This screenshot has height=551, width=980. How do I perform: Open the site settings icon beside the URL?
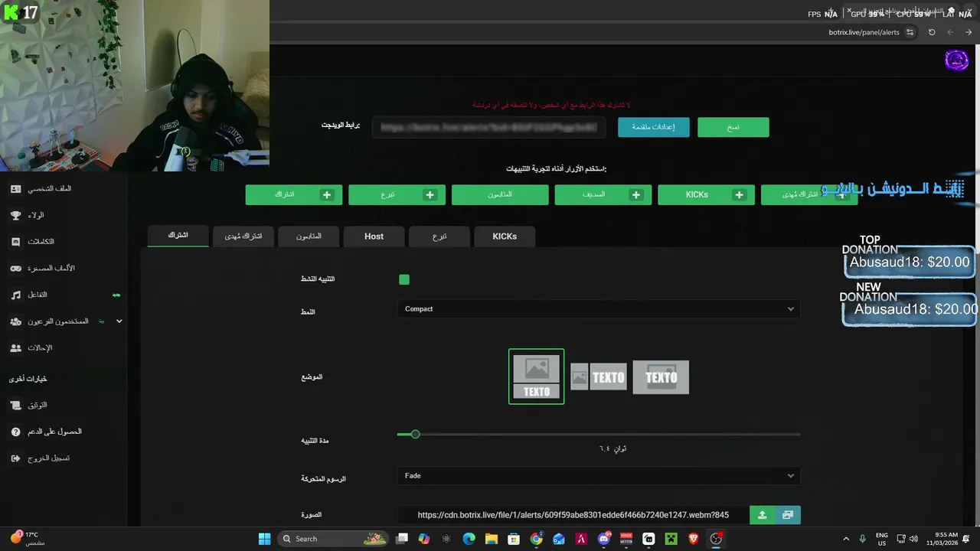coord(910,32)
